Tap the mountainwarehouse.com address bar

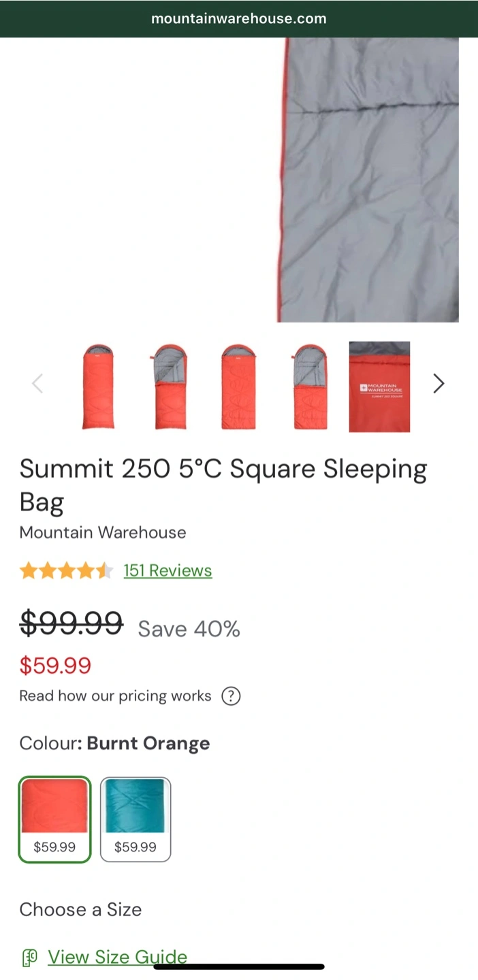pyautogui.click(x=239, y=18)
